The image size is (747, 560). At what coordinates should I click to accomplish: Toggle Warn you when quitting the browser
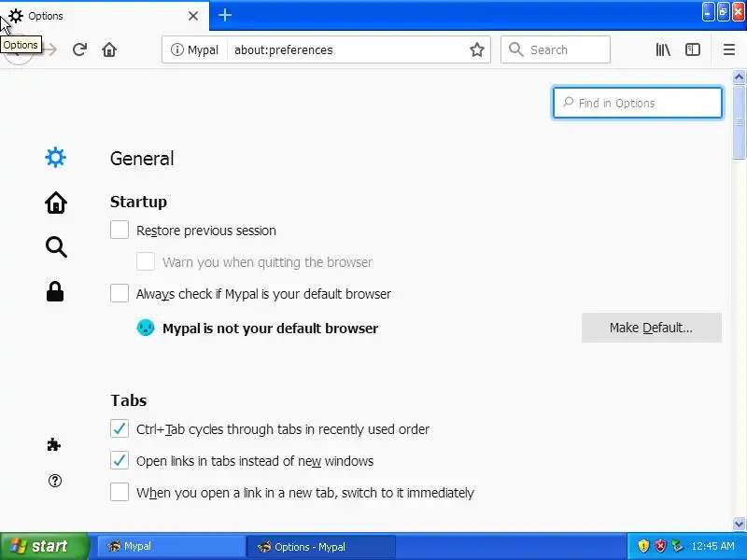pos(146,261)
